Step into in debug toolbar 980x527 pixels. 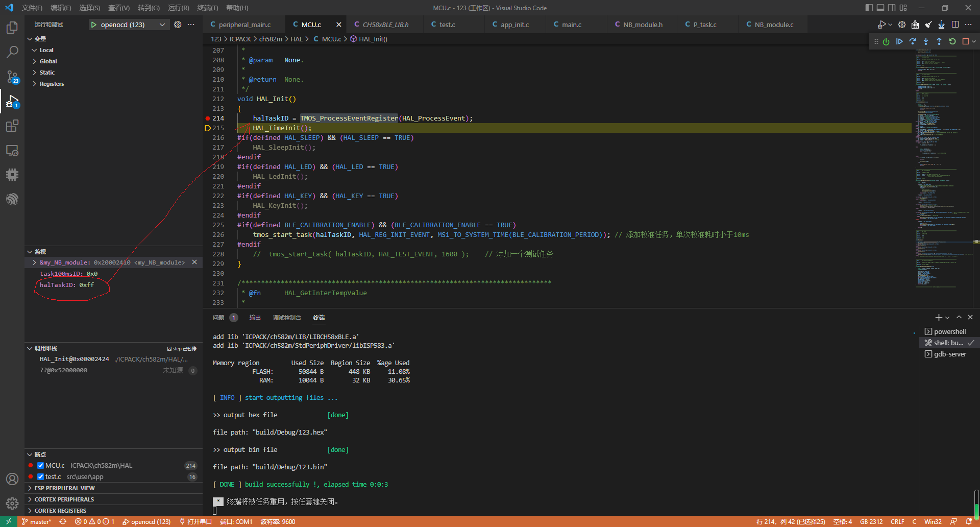pyautogui.click(x=926, y=41)
